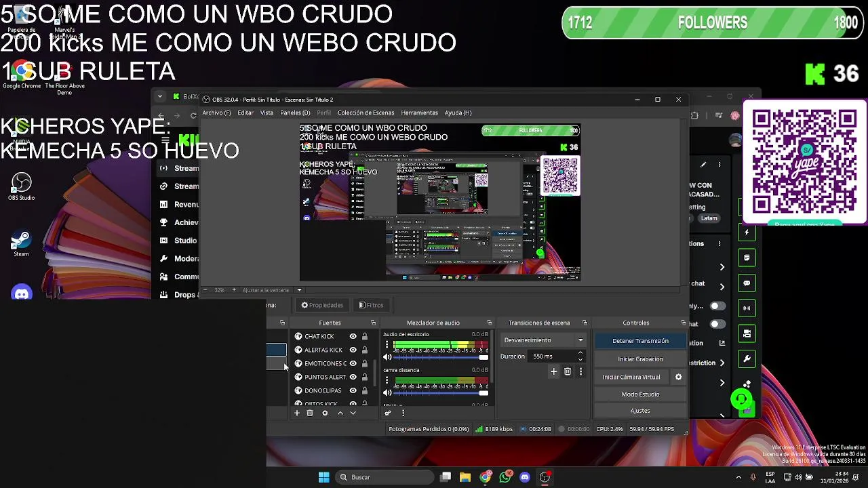
Task: Open the Ayuda (H) menu
Action: [x=458, y=113]
